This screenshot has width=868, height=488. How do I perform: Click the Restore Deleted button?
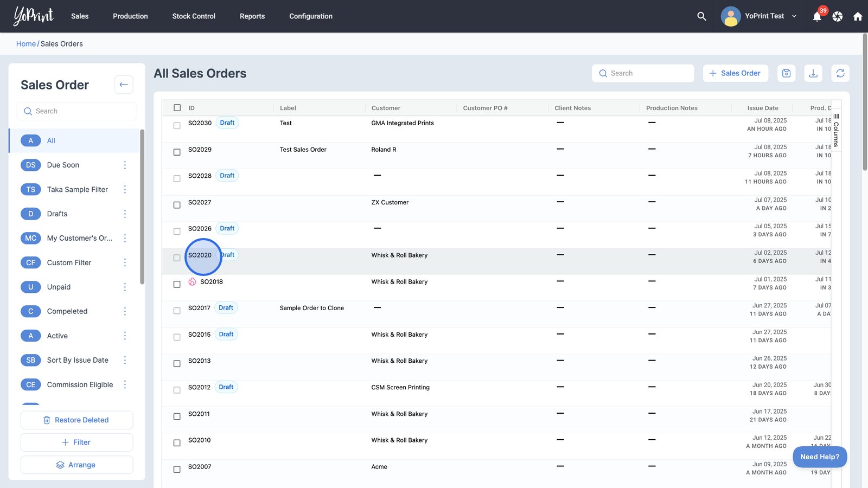76,420
